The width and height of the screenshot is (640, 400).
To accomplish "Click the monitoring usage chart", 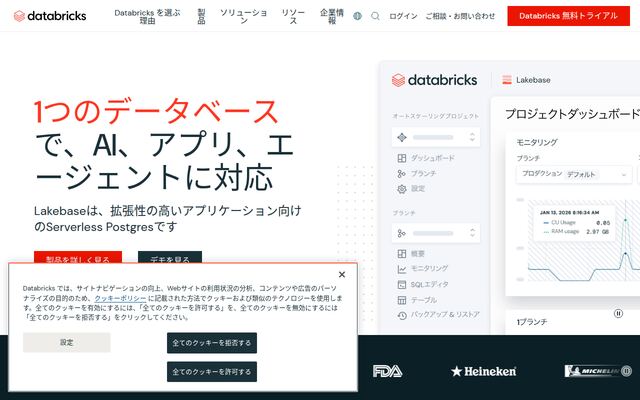I will [584, 241].
